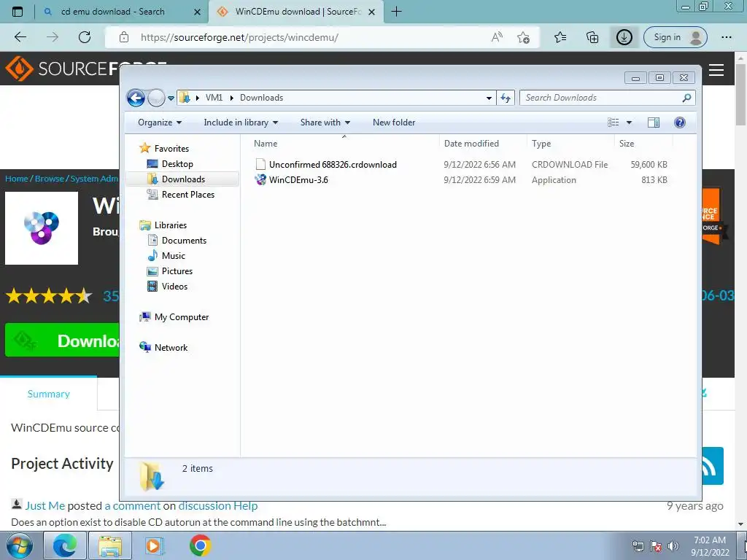747x560 pixels.
Task: Open the Edge Favorites list icon
Action: point(560,37)
